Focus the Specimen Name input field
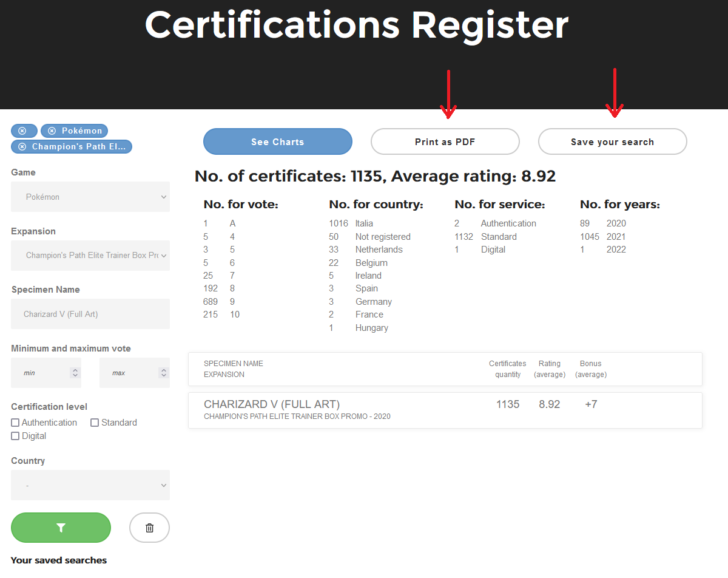The width and height of the screenshot is (728, 578). pos(90,314)
